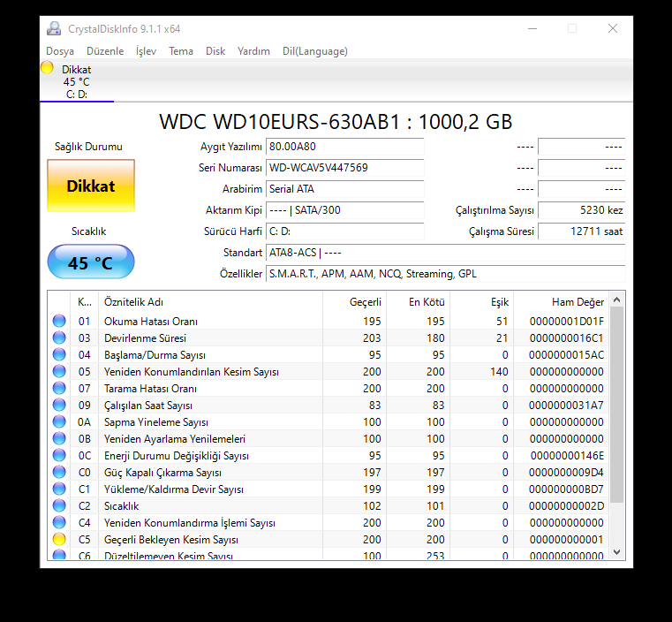Image resolution: width=672 pixels, height=622 pixels.
Task: Click the Standart field ATA8-ACS
Action: (x=446, y=253)
